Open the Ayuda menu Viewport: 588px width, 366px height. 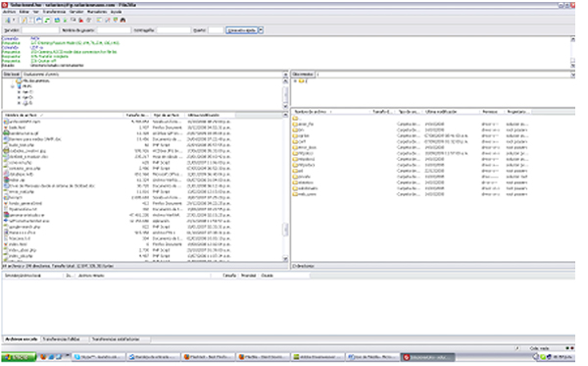pos(116,12)
